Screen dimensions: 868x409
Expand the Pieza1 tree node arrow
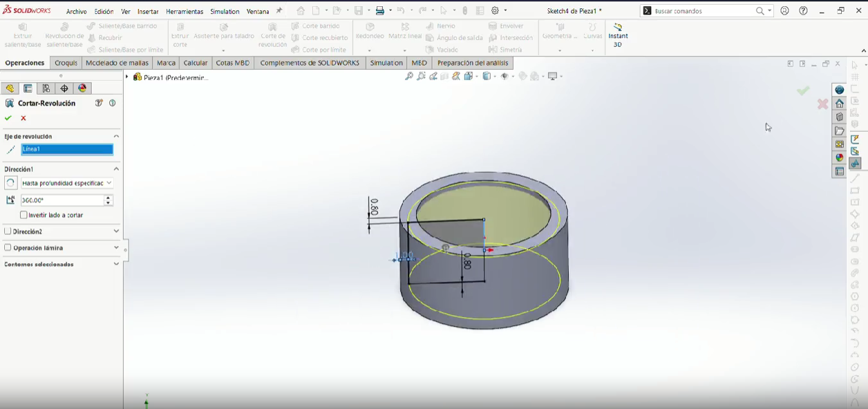(x=127, y=77)
